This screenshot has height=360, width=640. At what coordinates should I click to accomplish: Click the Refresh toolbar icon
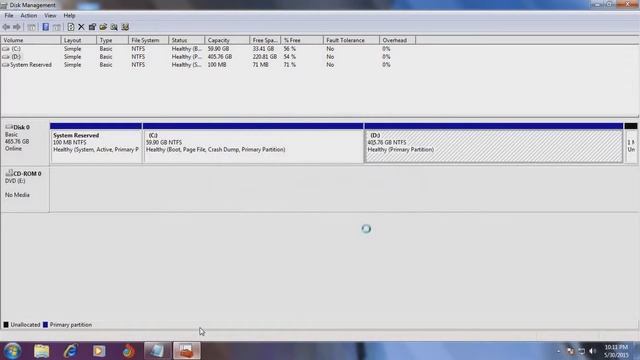coord(71,27)
